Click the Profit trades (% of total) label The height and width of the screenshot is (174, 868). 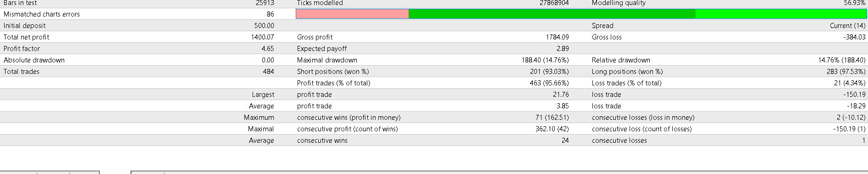coord(334,83)
